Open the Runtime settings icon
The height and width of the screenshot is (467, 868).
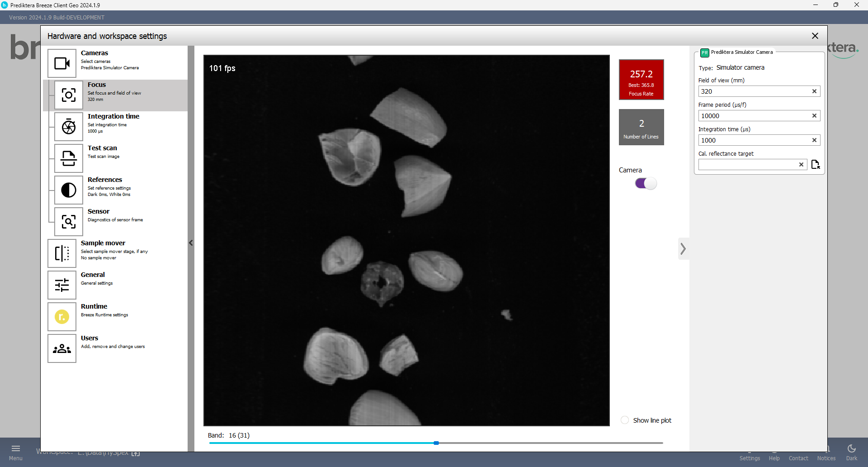[x=62, y=317]
